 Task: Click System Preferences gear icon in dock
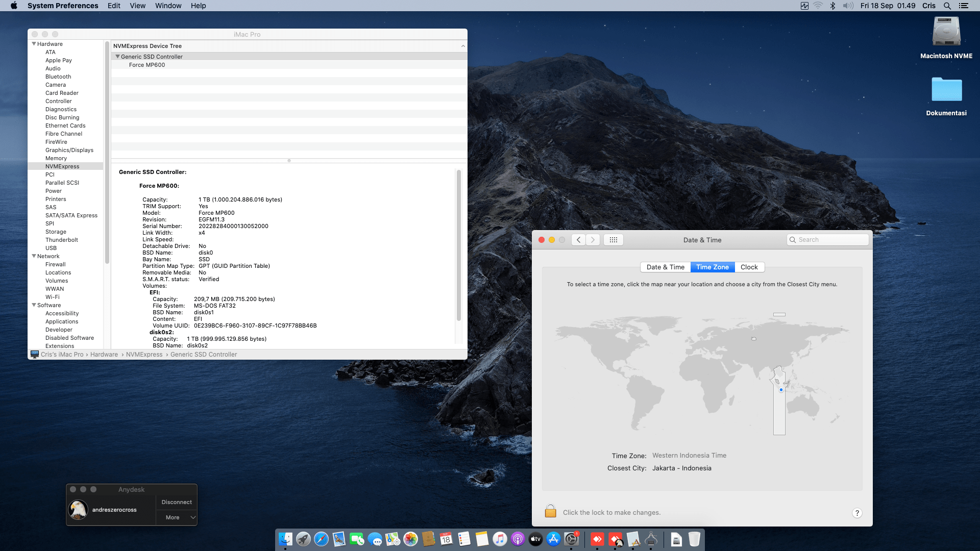point(571,539)
